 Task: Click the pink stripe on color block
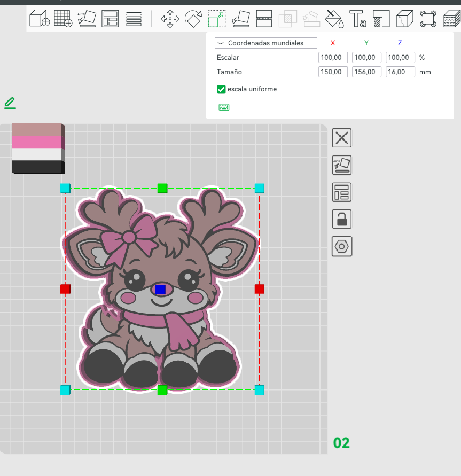click(x=37, y=142)
